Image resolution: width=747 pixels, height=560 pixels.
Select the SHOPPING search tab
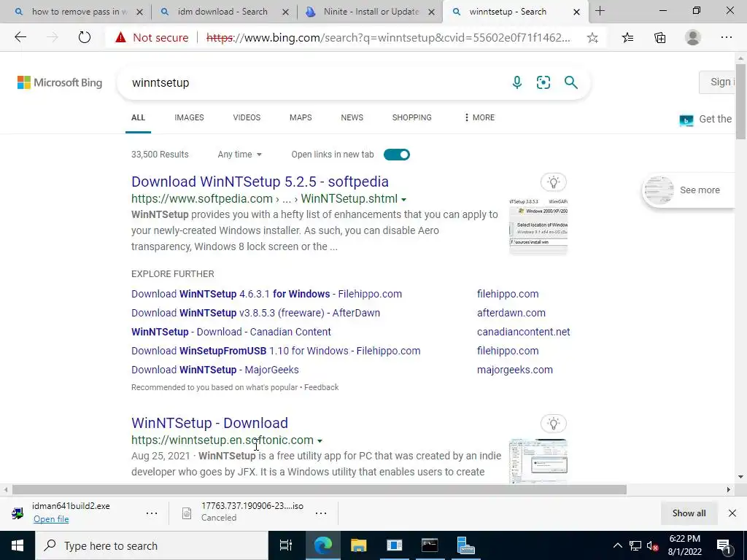[411, 117]
